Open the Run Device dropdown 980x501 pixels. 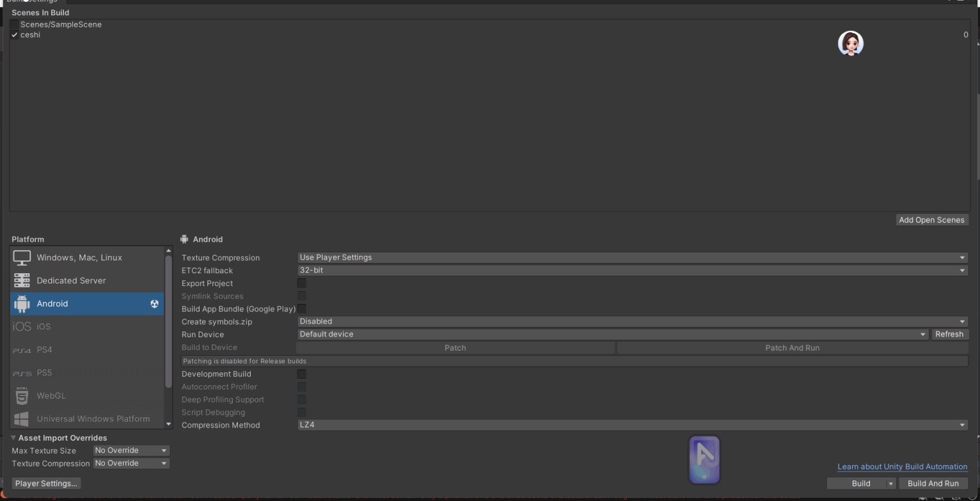[x=613, y=335]
